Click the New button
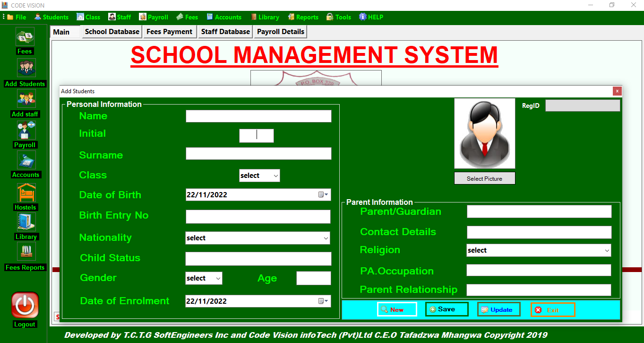The width and height of the screenshot is (644, 343). pos(397,309)
